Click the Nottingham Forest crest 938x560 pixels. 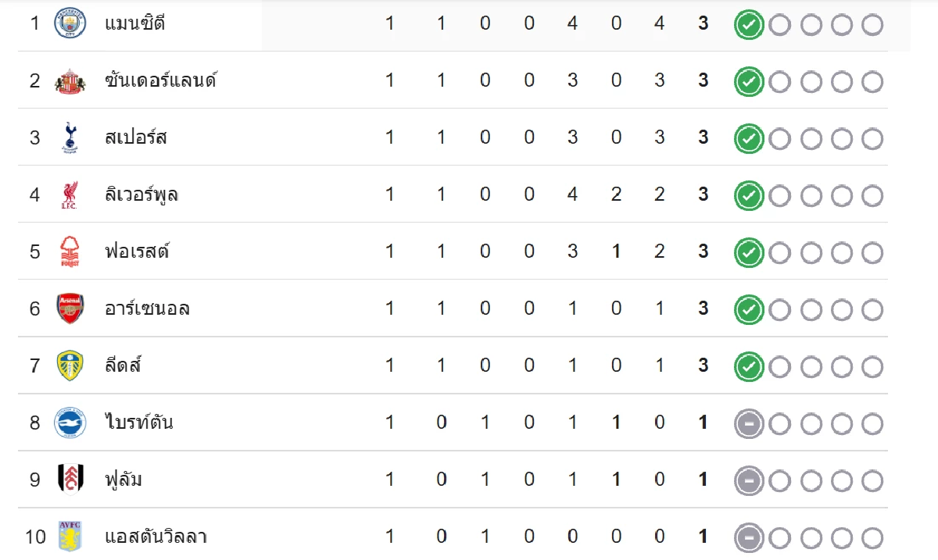70,251
